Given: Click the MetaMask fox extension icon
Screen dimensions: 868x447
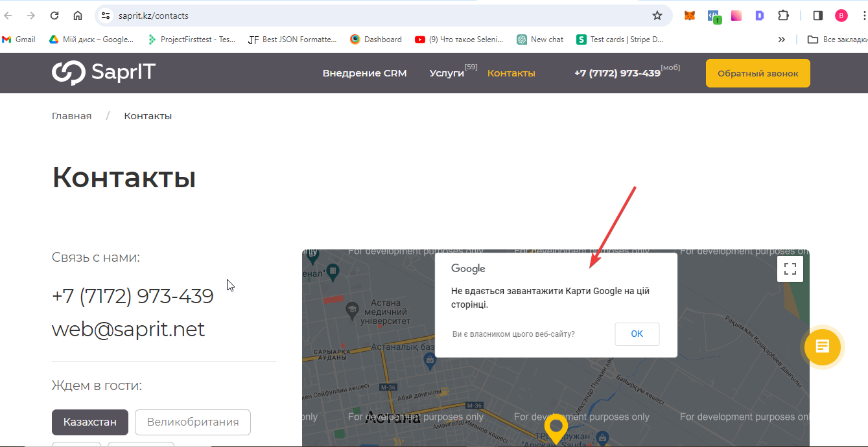Looking at the screenshot, I should click(x=690, y=16).
